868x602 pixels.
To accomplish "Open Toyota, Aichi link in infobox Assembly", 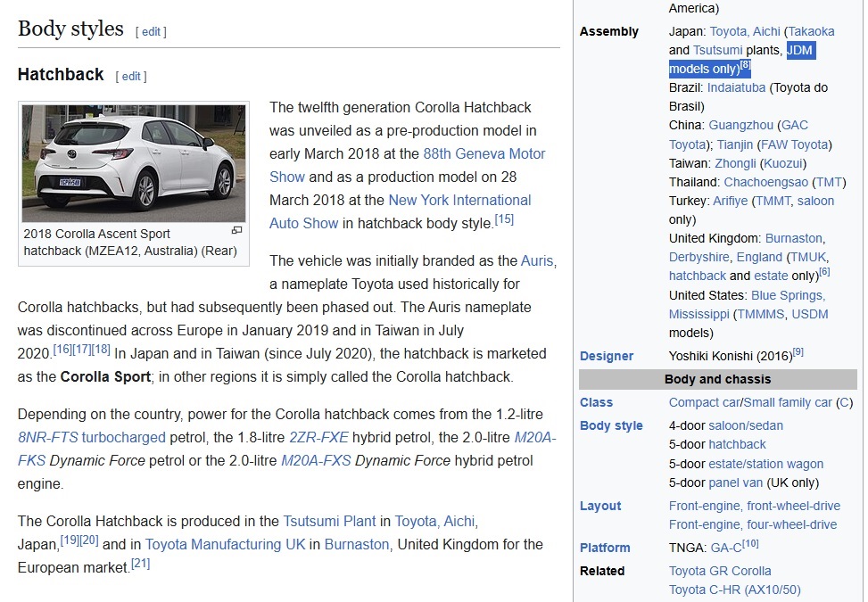I will [745, 31].
